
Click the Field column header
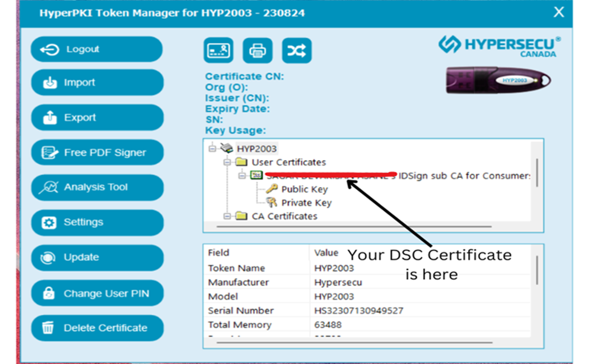coord(219,252)
